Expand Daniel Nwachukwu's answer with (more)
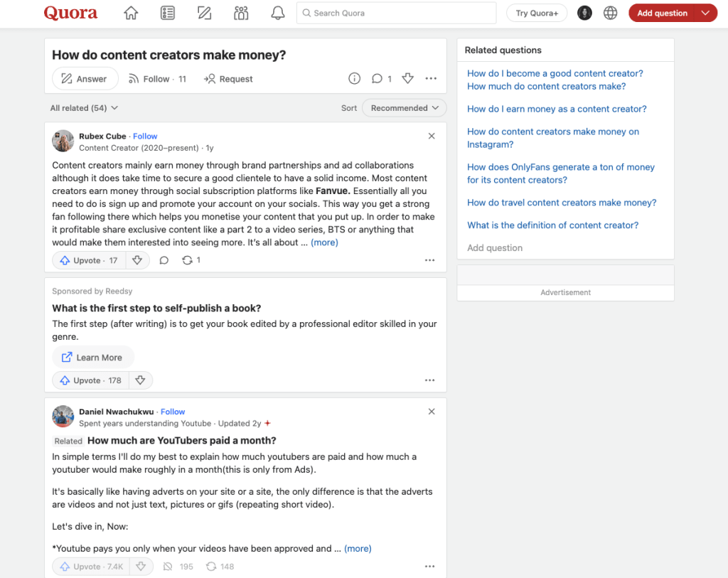Image resolution: width=728 pixels, height=578 pixels. coord(358,548)
